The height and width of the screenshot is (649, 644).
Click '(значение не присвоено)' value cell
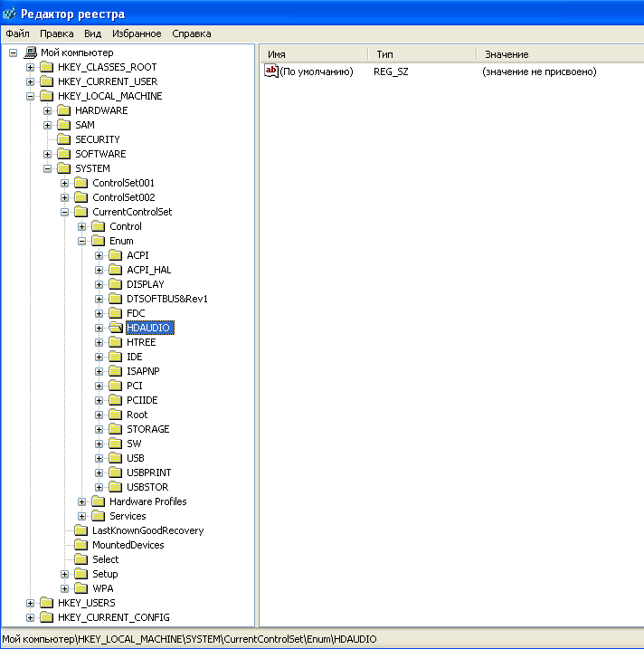click(539, 72)
